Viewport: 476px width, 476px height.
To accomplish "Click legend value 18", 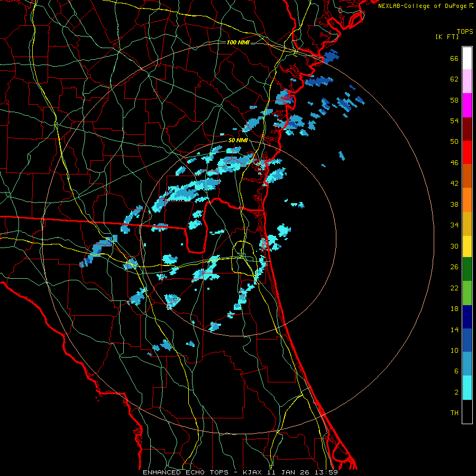I will [x=454, y=309].
